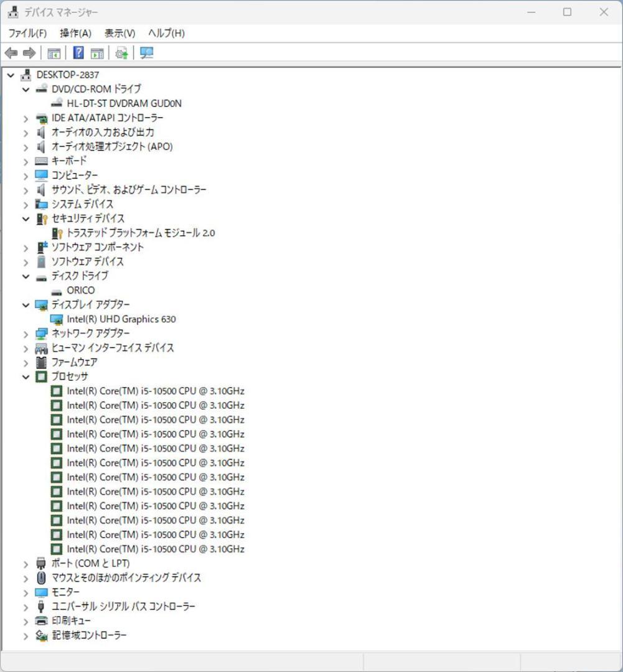Viewport: 623px width, 672px height.
Task: Scan for hardware changes via toolbar icon
Action: point(146,53)
